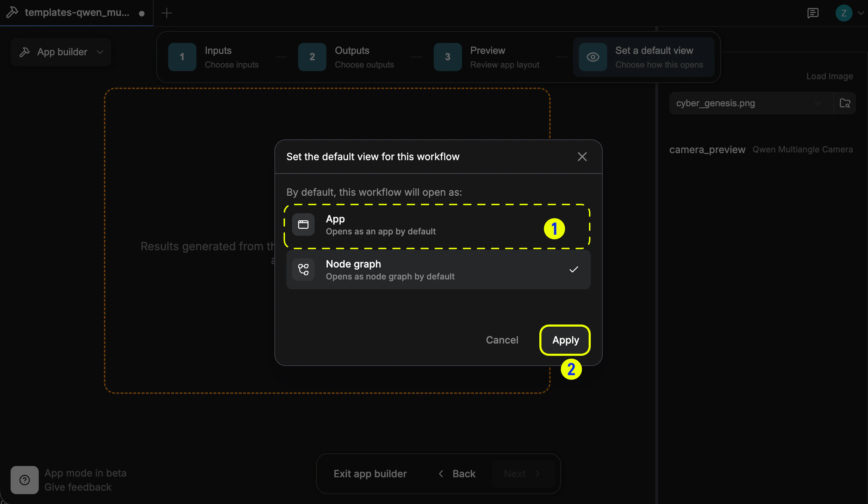Click the new tab plus icon
Screen dimensions: 868x504
tap(166, 13)
